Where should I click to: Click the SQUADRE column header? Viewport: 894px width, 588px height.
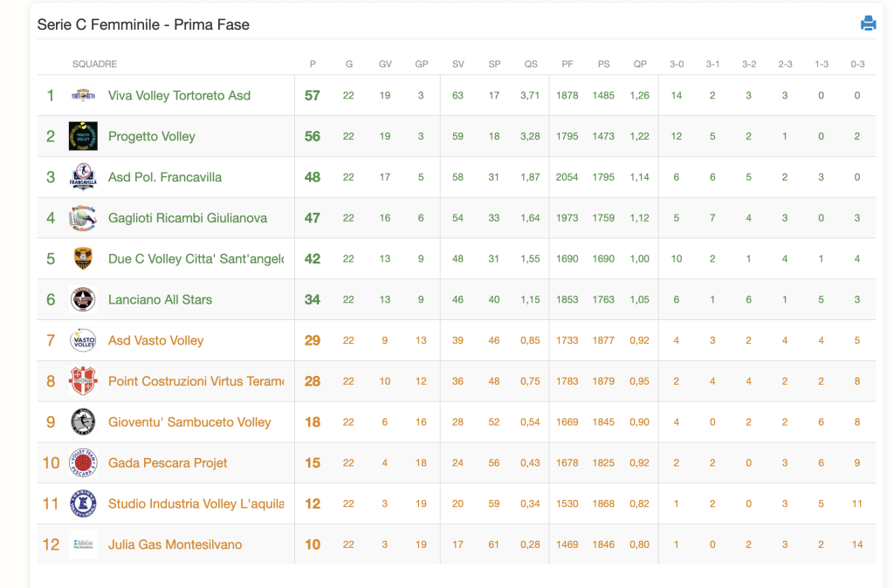tap(94, 64)
